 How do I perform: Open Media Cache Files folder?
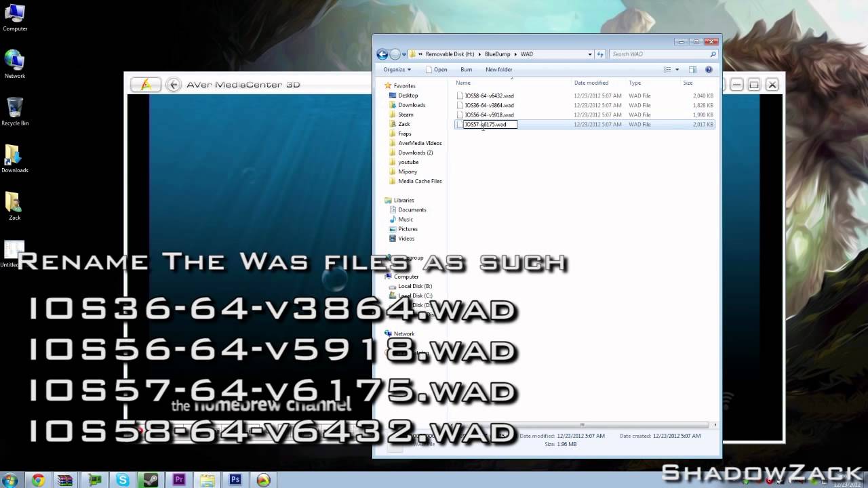click(420, 181)
